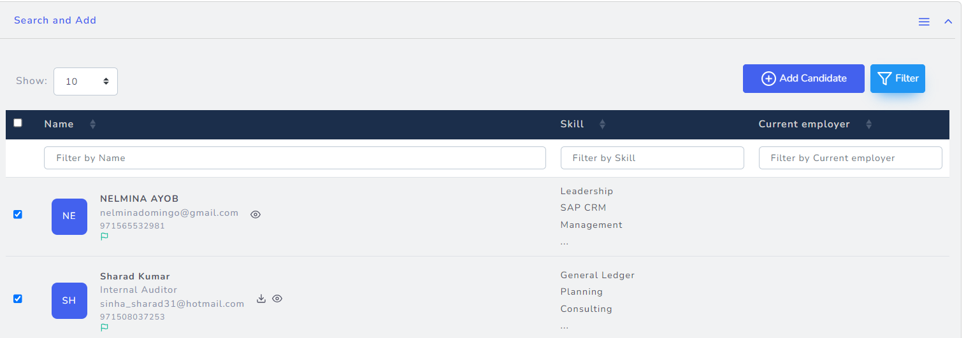The width and height of the screenshot is (980, 338).
Task: Click the Add Candidate button
Action: pos(803,78)
